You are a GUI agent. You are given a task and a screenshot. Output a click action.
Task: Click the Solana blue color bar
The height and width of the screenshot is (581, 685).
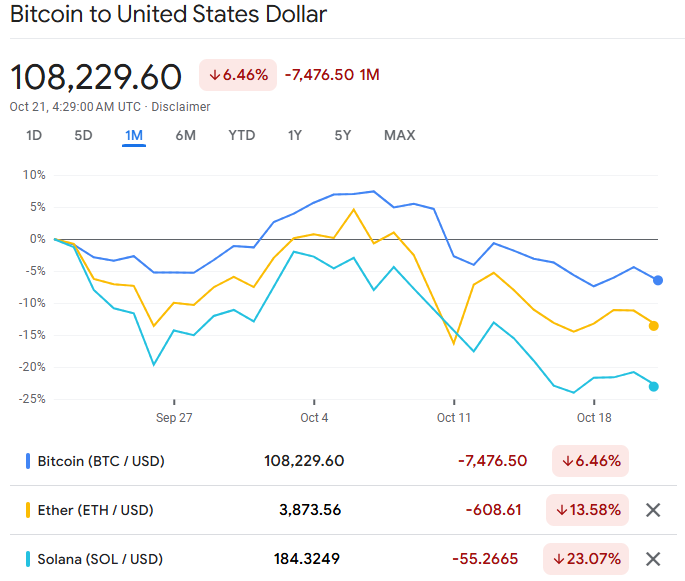27,559
